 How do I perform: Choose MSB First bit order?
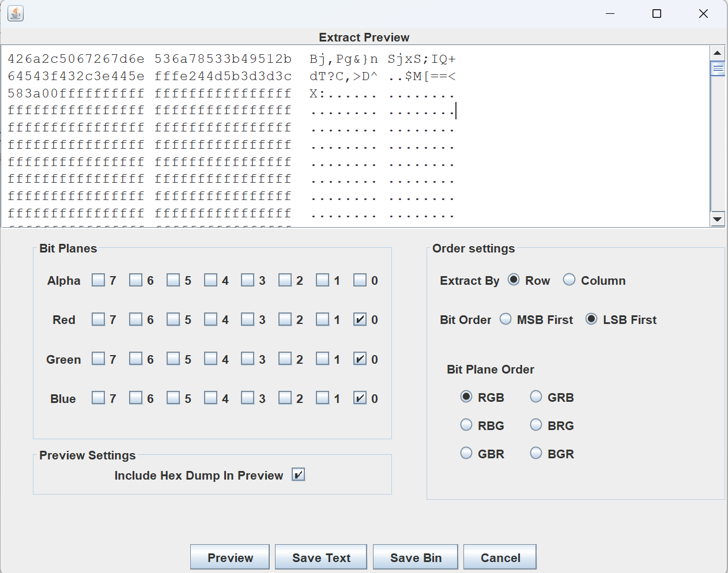click(506, 319)
